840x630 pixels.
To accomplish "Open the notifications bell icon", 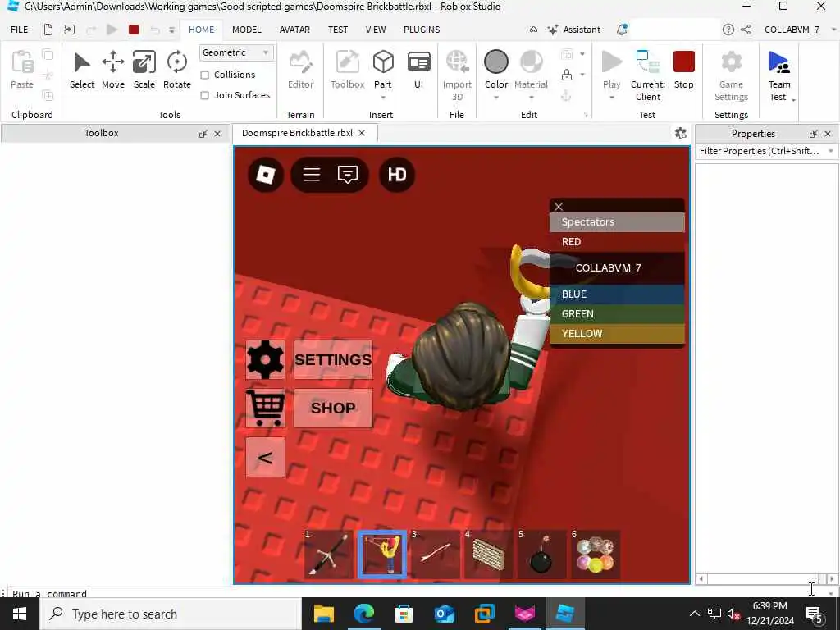I will (622, 30).
